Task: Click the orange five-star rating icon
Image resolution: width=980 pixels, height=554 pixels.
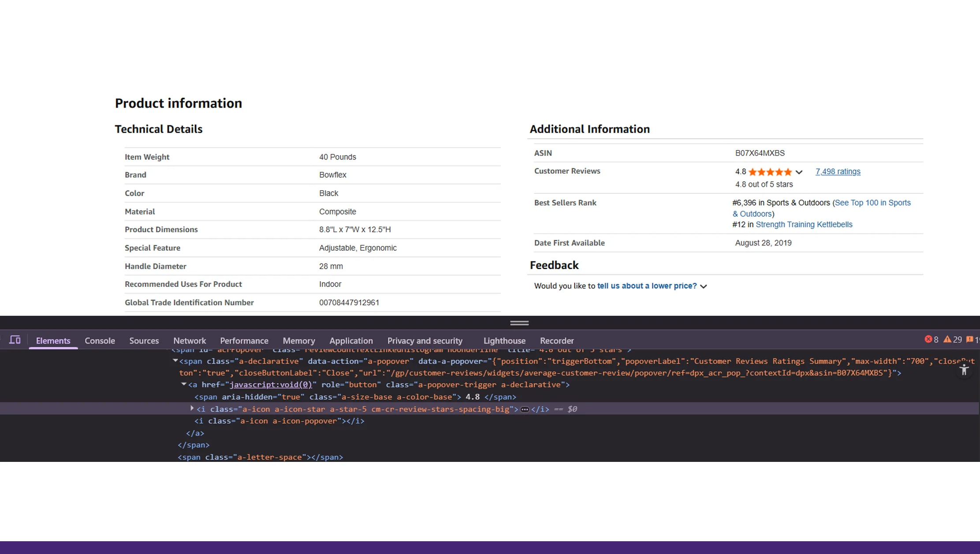Action: pos(770,172)
